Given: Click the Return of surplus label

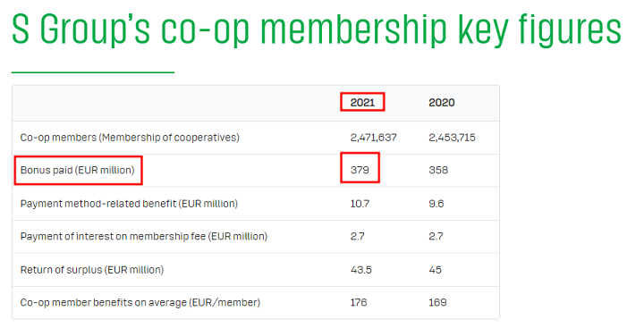Looking at the screenshot, I should pyautogui.click(x=92, y=270).
